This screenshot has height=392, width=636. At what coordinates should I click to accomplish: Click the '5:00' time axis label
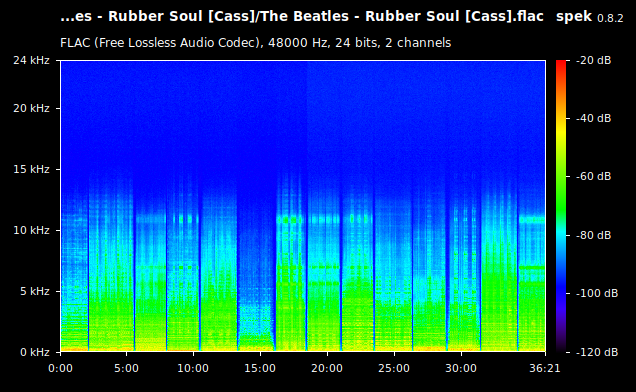tap(126, 368)
